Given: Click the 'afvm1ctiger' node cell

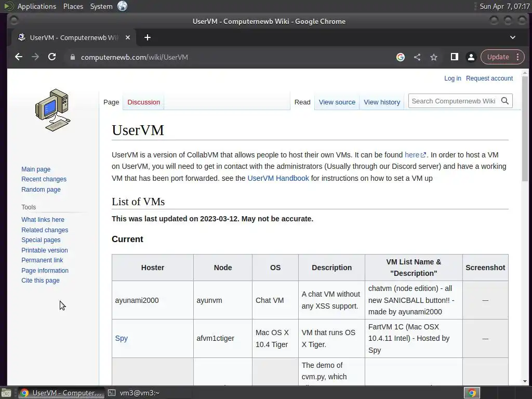Looking at the screenshot, I should point(222,338).
